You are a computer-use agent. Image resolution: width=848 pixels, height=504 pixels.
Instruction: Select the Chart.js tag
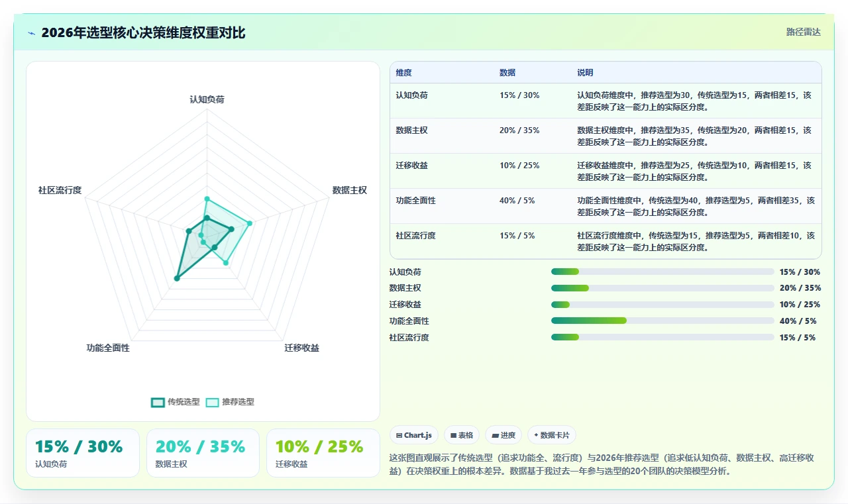(x=413, y=435)
